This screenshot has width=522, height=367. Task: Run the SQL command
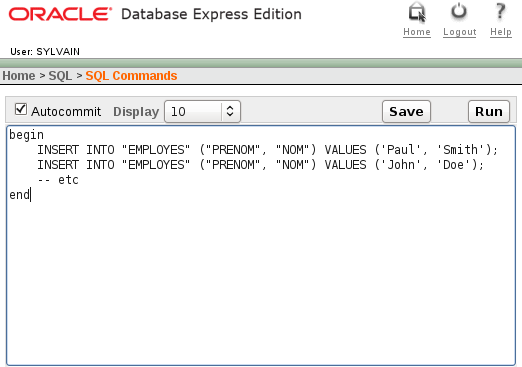(x=489, y=111)
